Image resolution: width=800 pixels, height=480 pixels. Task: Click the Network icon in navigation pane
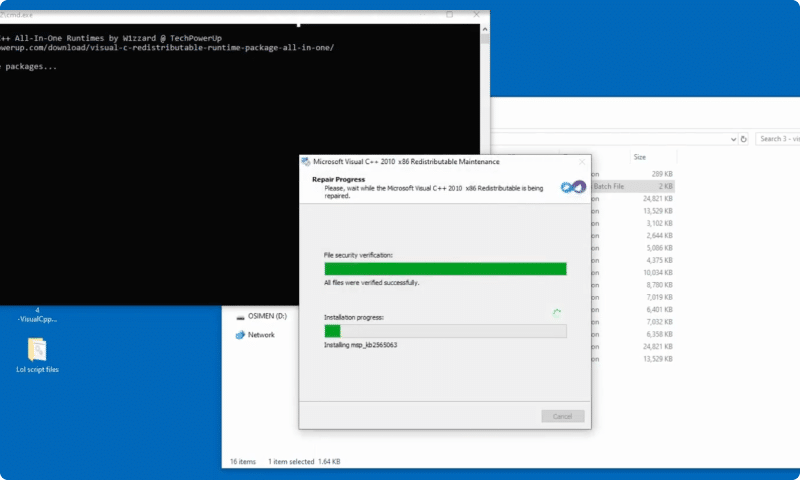coord(240,335)
